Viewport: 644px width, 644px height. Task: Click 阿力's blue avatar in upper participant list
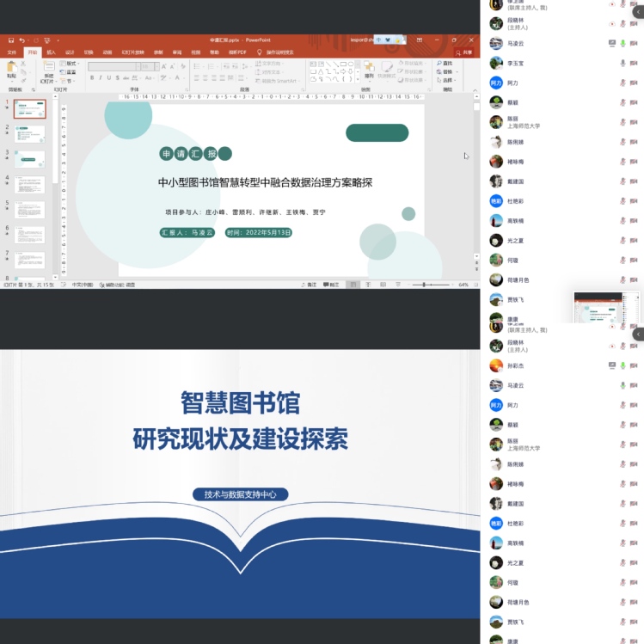[x=496, y=83]
